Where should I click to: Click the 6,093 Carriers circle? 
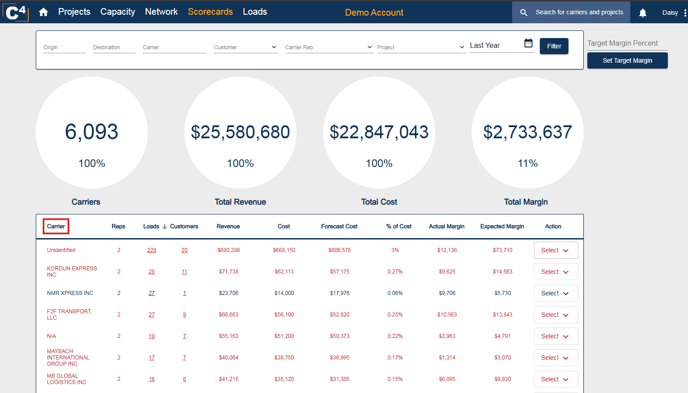tap(92, 132)
